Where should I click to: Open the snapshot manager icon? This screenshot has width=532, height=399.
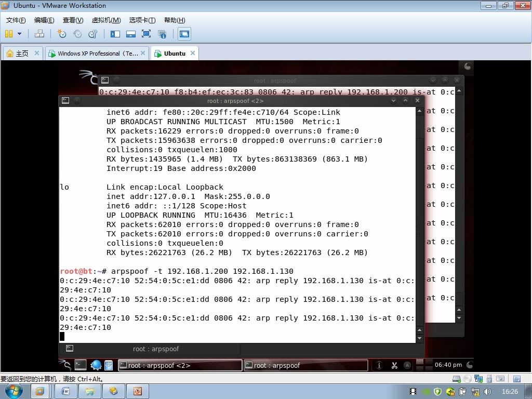92,34
